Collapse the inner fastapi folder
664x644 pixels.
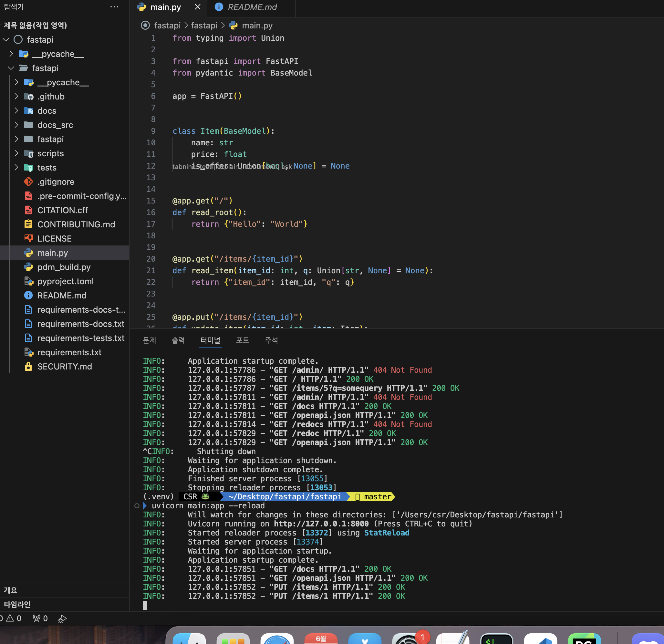[11, 68]
